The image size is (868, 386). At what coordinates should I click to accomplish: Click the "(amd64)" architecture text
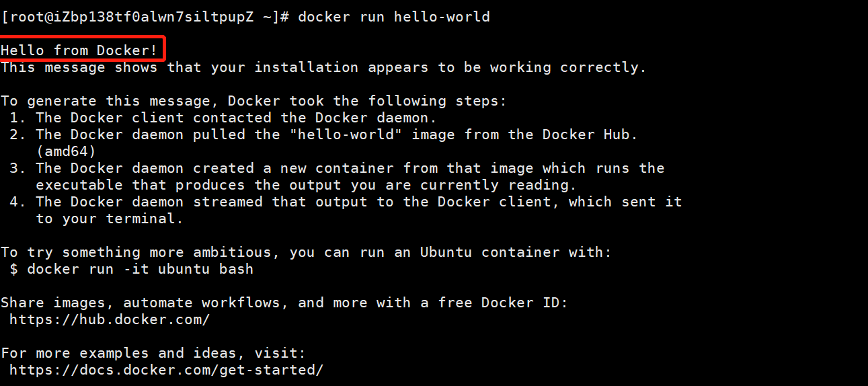pos(66,151)
